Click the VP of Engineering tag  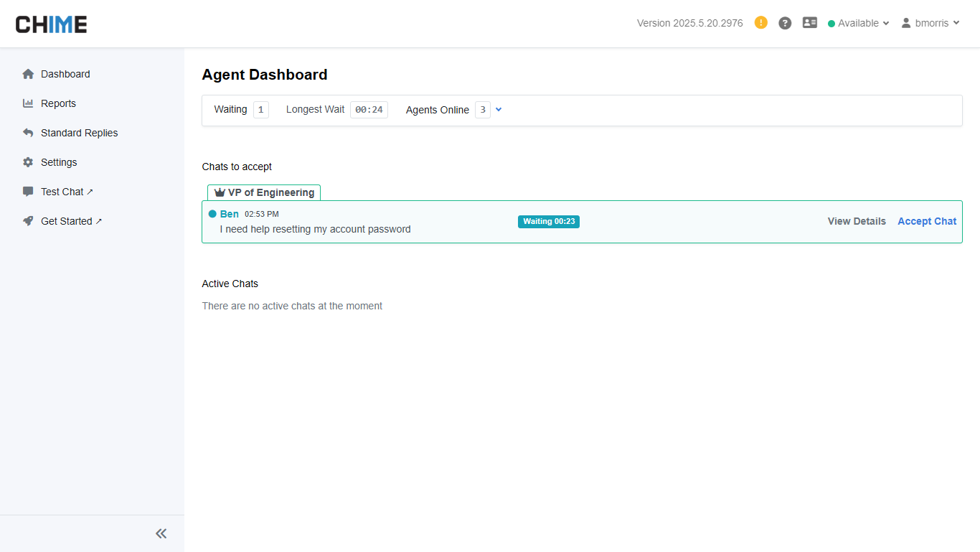coord(264,192)
